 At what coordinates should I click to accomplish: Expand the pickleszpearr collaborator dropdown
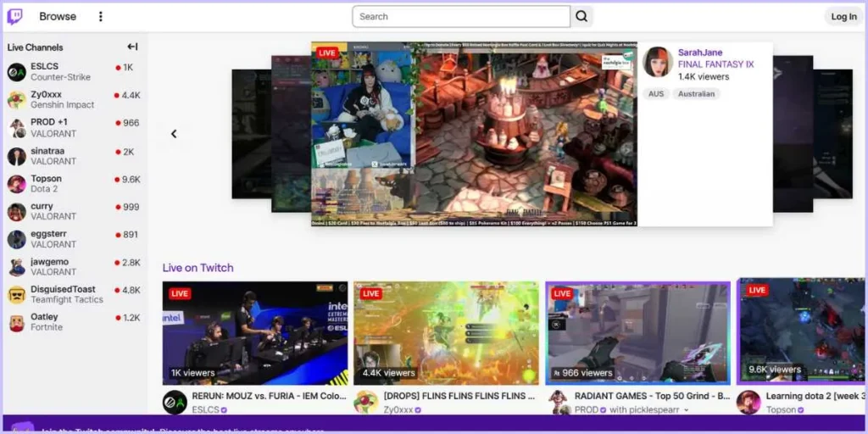tap(686, 410)
